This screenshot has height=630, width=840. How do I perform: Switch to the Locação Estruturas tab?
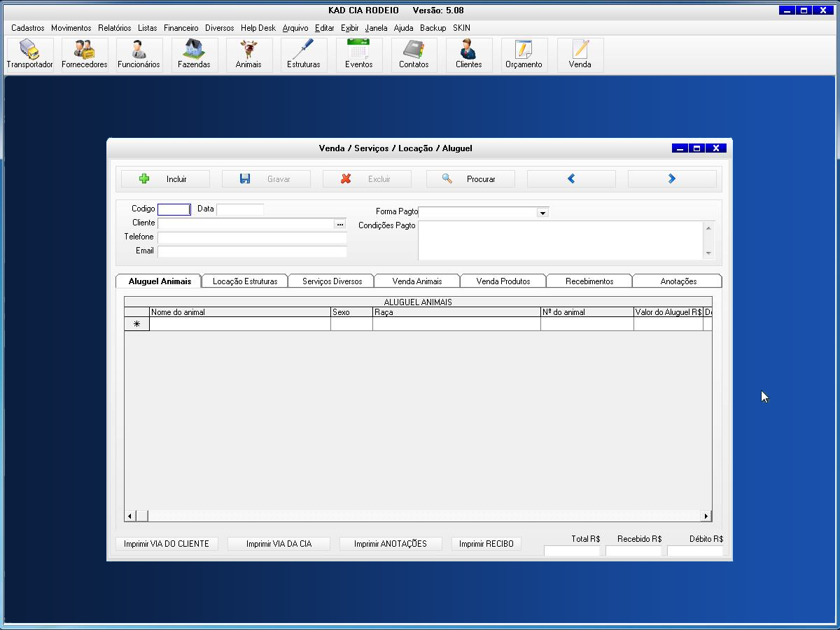click(x=245, y=281)
